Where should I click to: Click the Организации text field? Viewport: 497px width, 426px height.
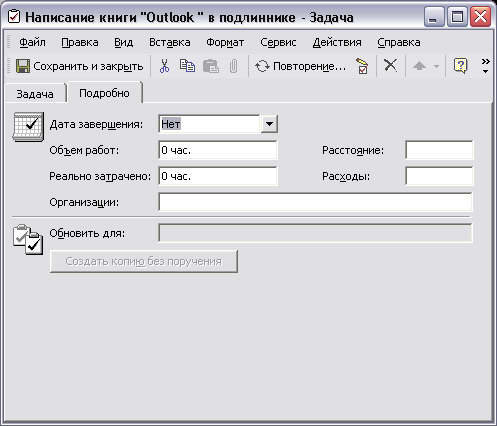click(315, 202)
